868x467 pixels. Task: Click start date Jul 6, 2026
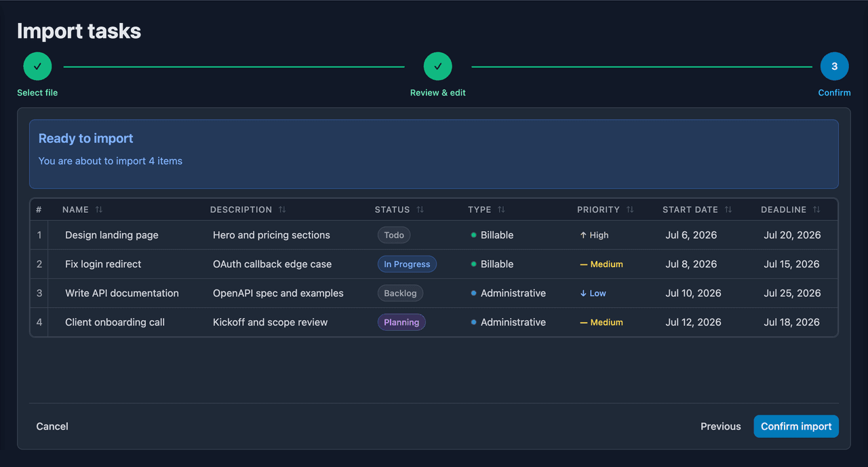coord(691,235)
